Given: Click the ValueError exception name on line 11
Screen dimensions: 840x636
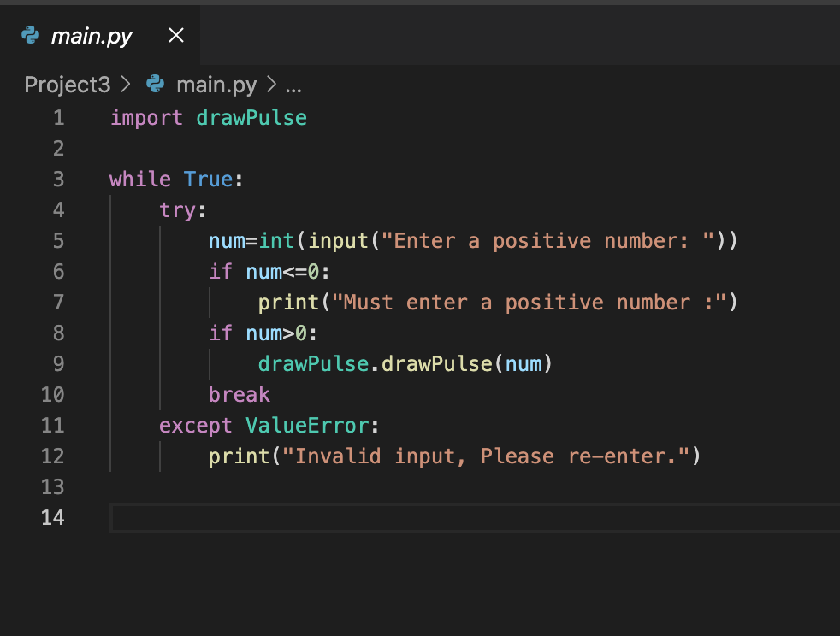Looking at the screenshot, I should tap(307, 425).
